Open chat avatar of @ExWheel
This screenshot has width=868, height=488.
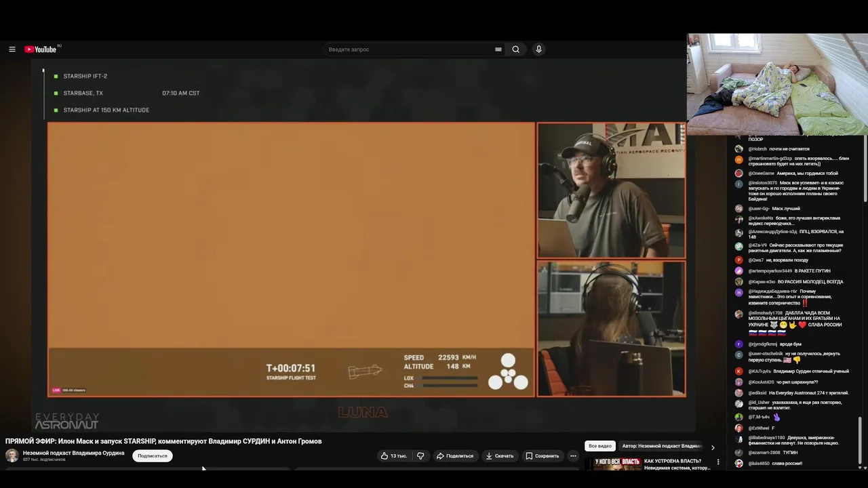tap(739, 428)
